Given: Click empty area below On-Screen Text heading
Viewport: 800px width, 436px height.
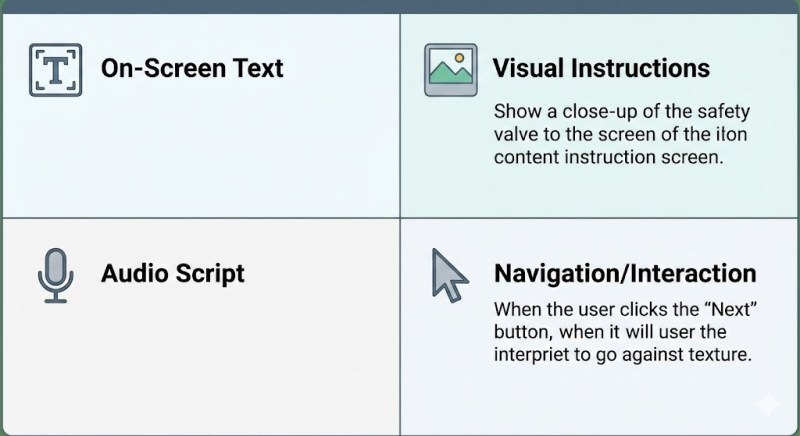Looking at the screenshot, I should point(200,150).
